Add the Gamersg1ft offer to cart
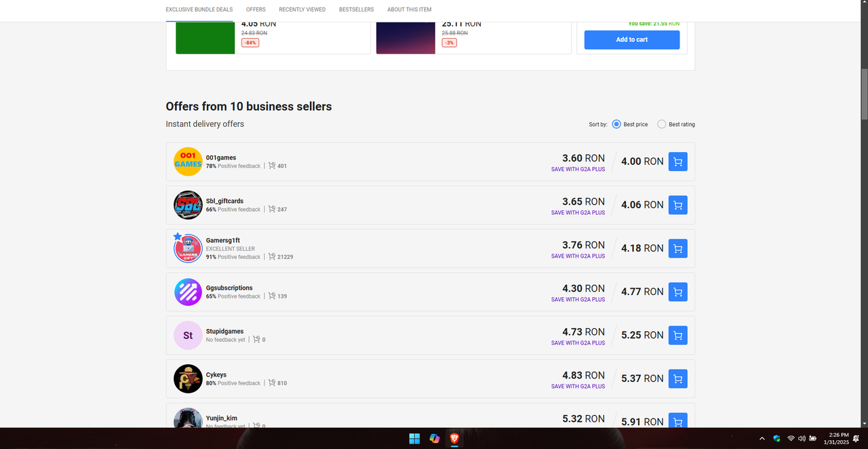This screenshot has width=868, height=449. (x=677, y=248)
